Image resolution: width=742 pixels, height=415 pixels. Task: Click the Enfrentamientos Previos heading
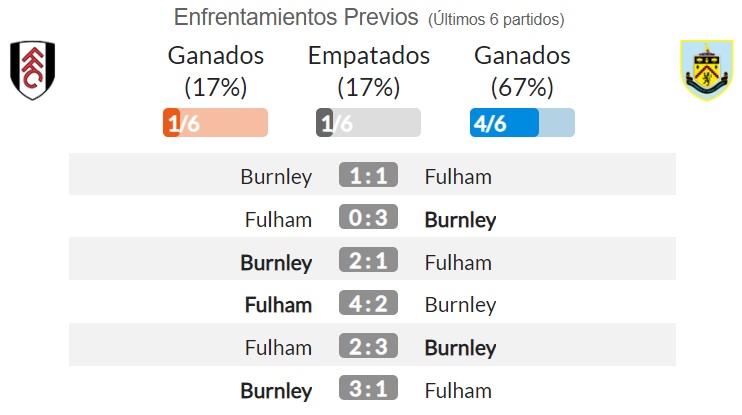[296, 17]
